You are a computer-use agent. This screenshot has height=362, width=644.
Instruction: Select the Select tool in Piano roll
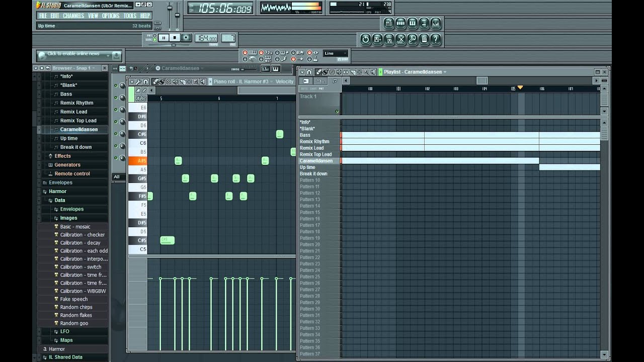click(x=189, y=81)
